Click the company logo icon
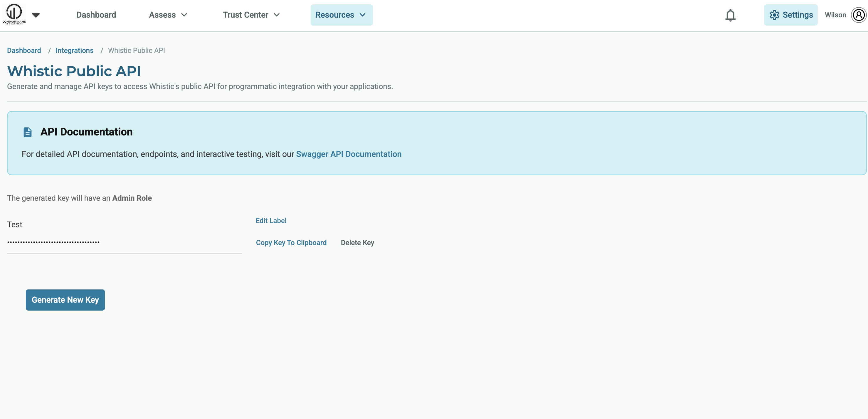This screenshot has width=868, height=419. coord(14,14)
